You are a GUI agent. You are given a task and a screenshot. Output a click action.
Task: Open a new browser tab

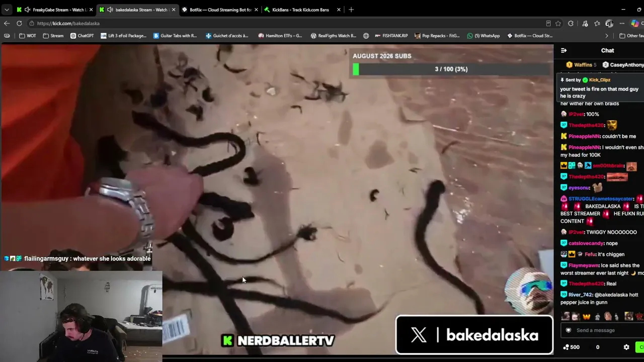[x=351, y=10]
